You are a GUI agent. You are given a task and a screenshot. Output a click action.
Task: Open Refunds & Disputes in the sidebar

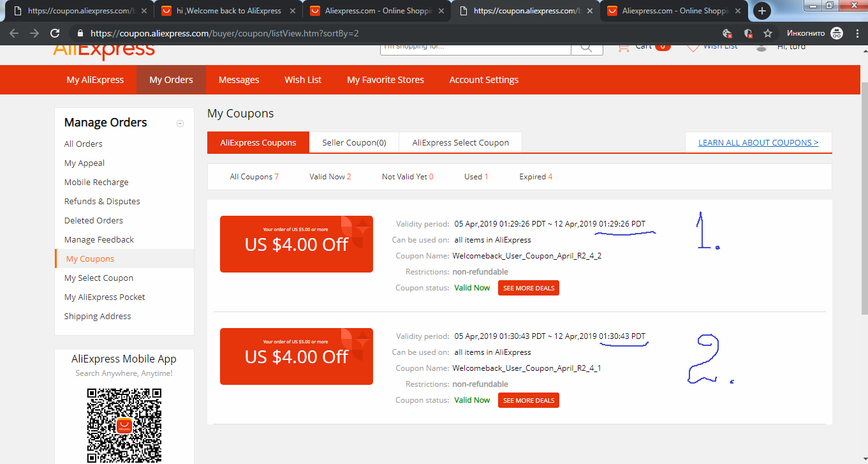pyautogui.click(x=102, y=201)
